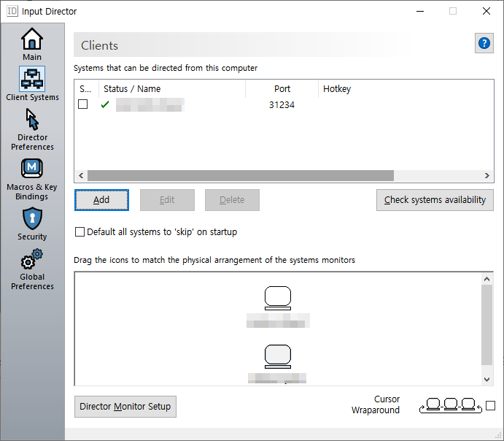
Task: Open Director Preferences in the sidebar
Action: tap(32, 129)
